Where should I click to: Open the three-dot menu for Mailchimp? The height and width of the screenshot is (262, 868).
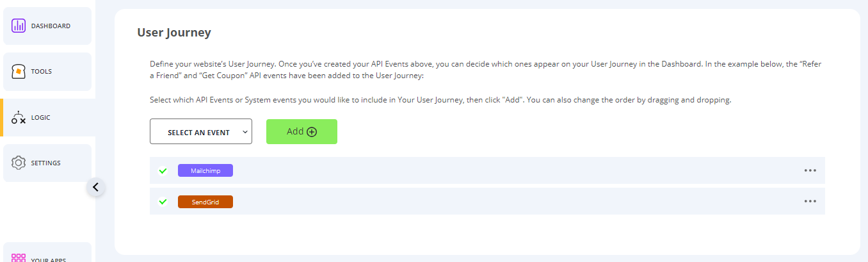[x=810, y=170]
